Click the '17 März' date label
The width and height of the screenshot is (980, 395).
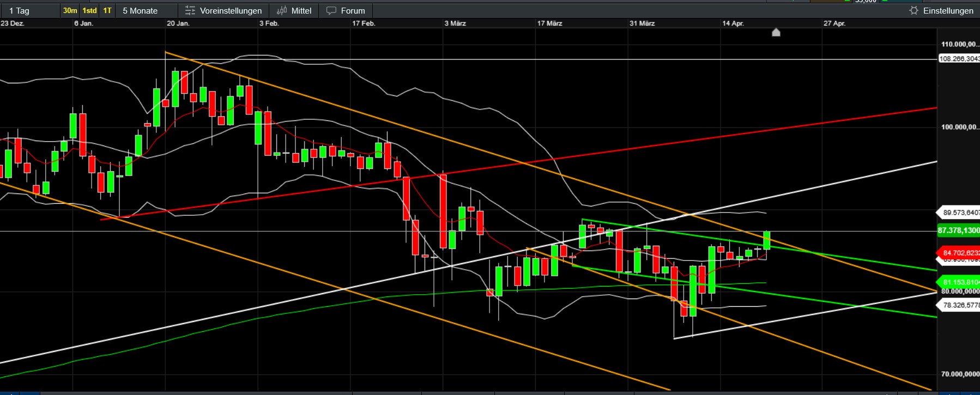[549, 23]
